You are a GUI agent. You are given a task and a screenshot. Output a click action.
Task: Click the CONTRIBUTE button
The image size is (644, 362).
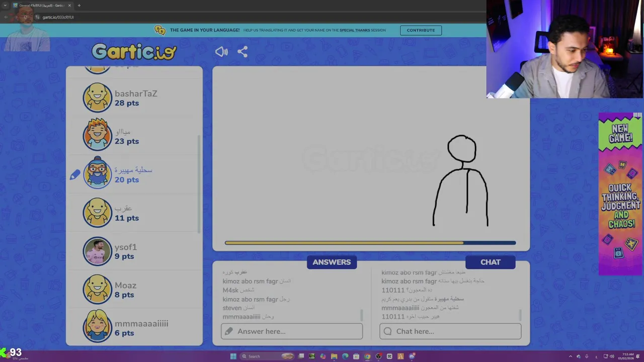[x=421, y=30]
